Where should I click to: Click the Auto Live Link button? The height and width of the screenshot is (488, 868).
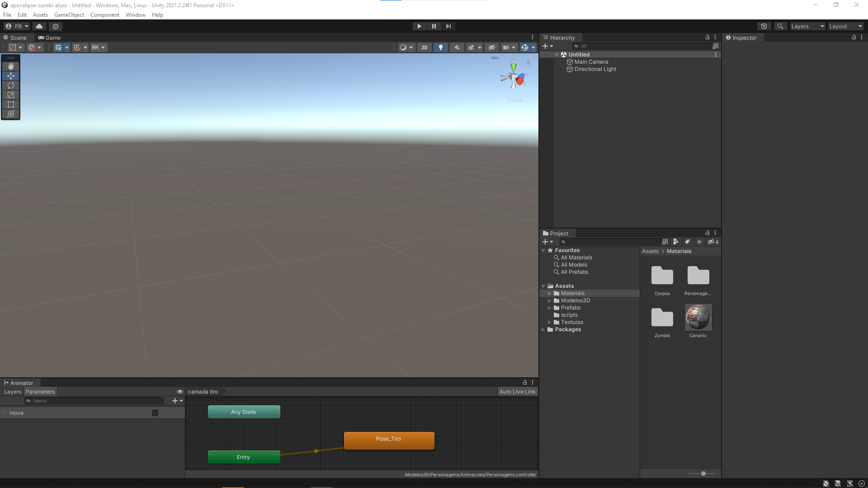(x=517, y=392)
